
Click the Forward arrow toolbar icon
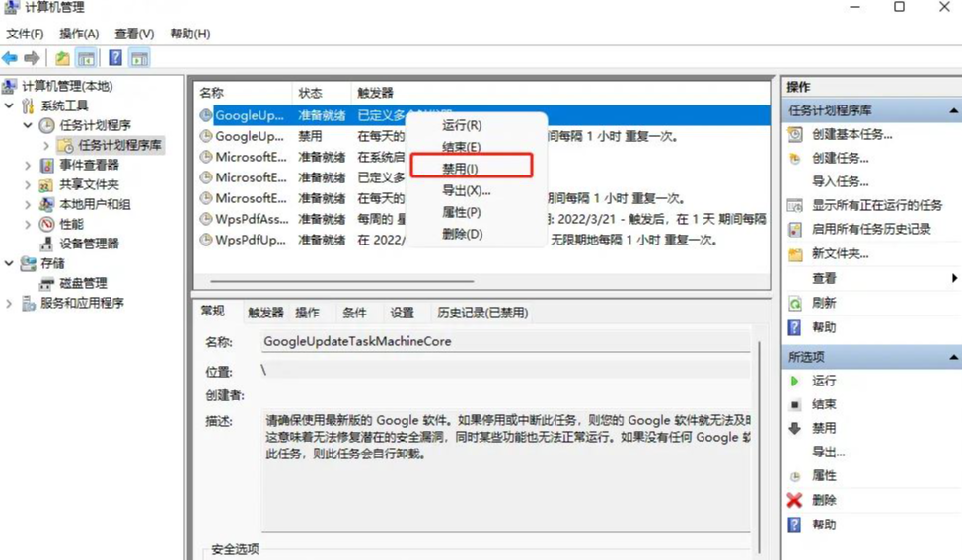(32, 58)
